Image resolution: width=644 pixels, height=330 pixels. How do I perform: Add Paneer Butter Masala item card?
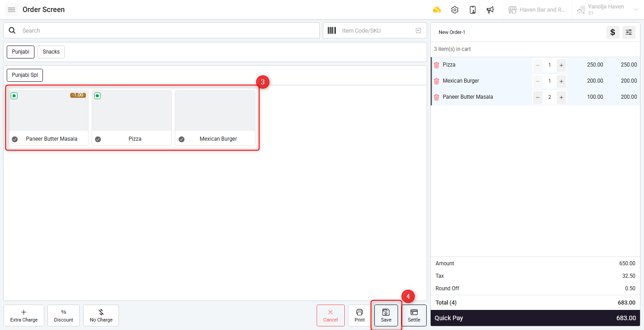48,118
